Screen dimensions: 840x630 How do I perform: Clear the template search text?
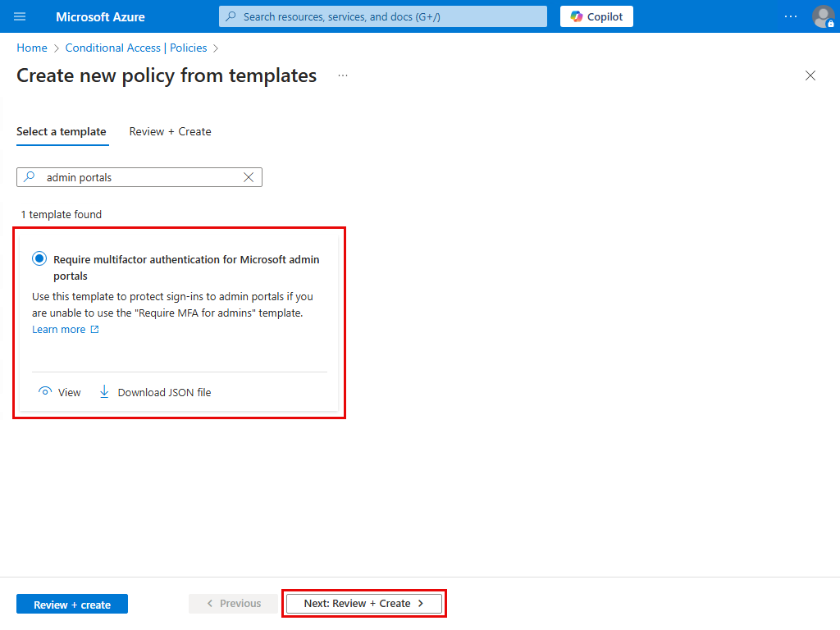coord(248,177)
